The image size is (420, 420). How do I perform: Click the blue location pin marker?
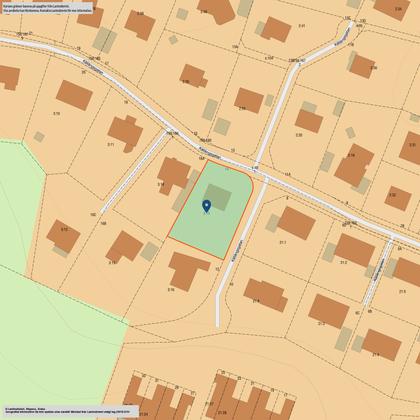click(x=207, y=206)
